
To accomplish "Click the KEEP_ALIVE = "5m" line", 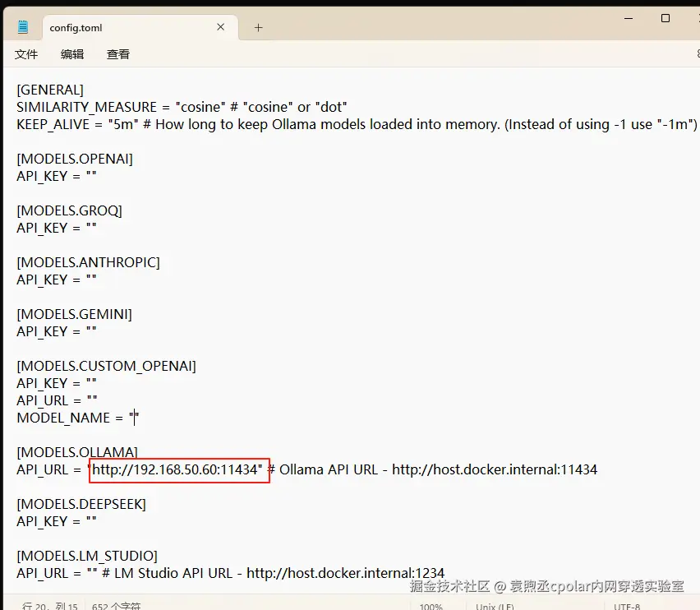I will 357,125.
